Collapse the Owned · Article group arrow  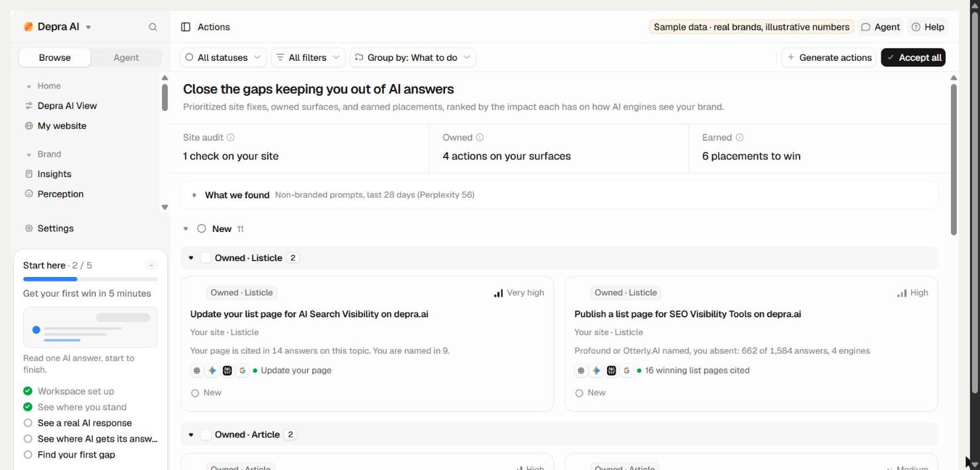pos(191,434)
